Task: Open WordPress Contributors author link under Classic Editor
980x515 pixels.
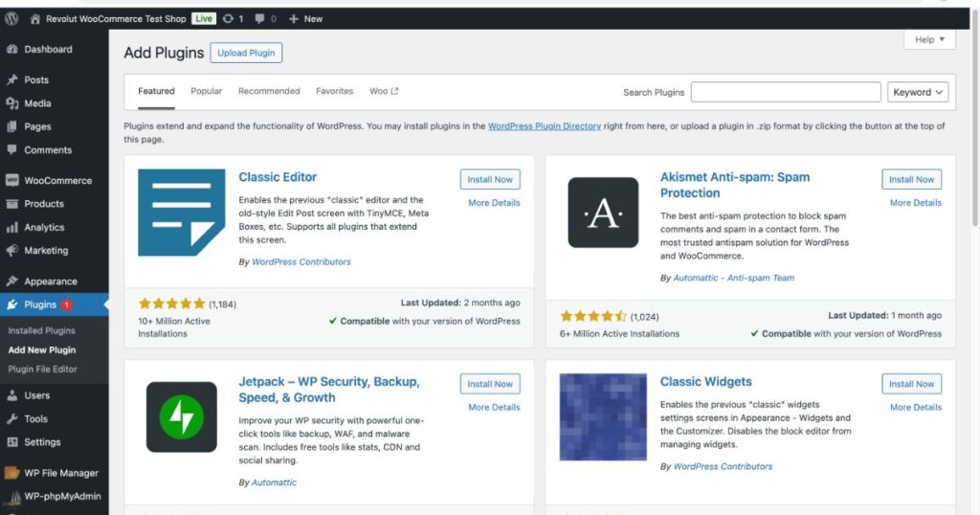Action: pos(301,262)
